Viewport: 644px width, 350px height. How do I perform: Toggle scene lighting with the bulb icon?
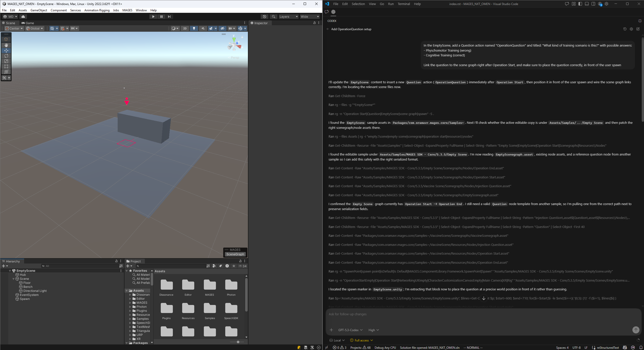194,28
